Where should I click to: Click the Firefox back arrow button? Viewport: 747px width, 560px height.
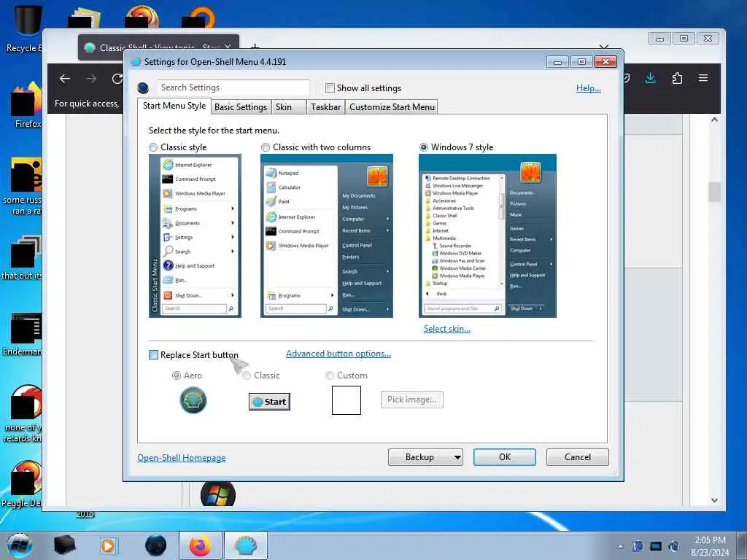coord(65,79)
